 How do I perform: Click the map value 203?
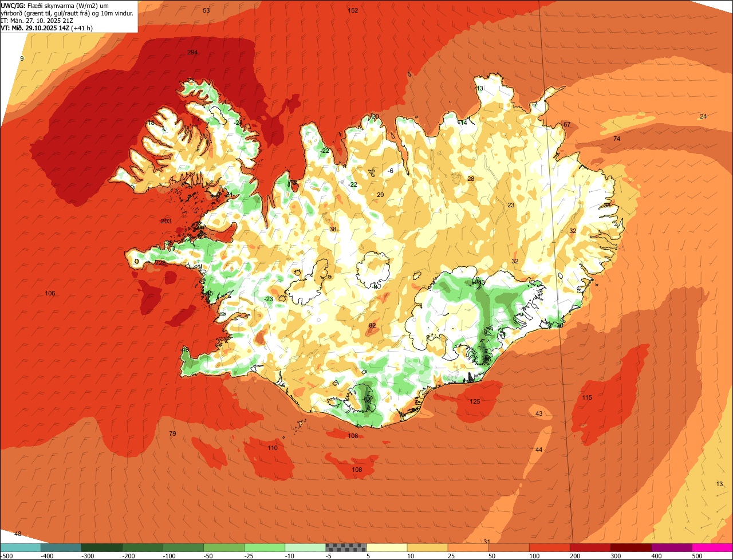coord(166,221)
